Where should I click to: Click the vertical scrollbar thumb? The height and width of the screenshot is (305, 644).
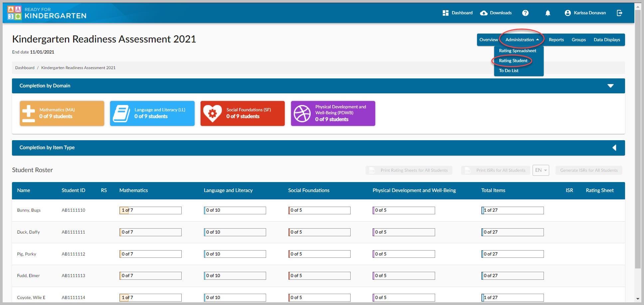point(638,139)
